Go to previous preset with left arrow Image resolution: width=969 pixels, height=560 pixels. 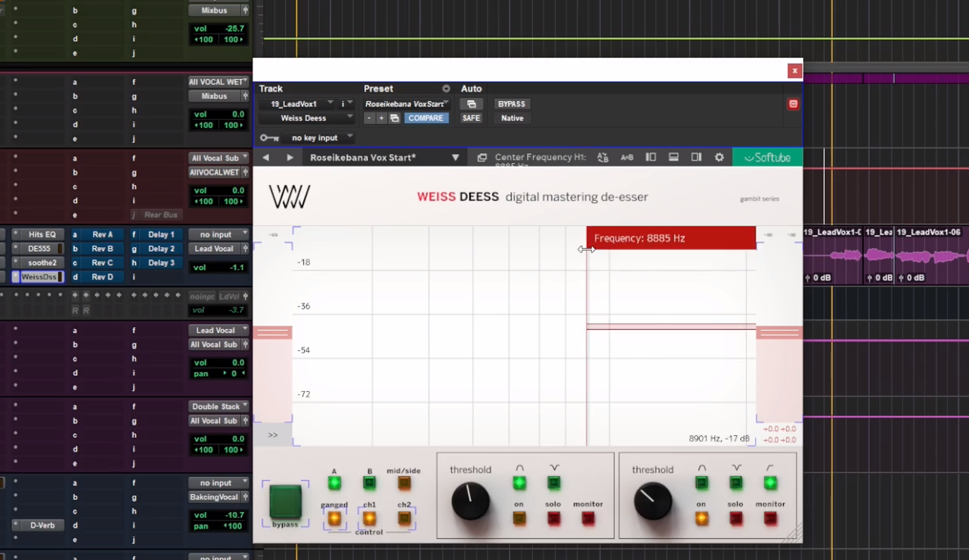(x=266, y=157)
